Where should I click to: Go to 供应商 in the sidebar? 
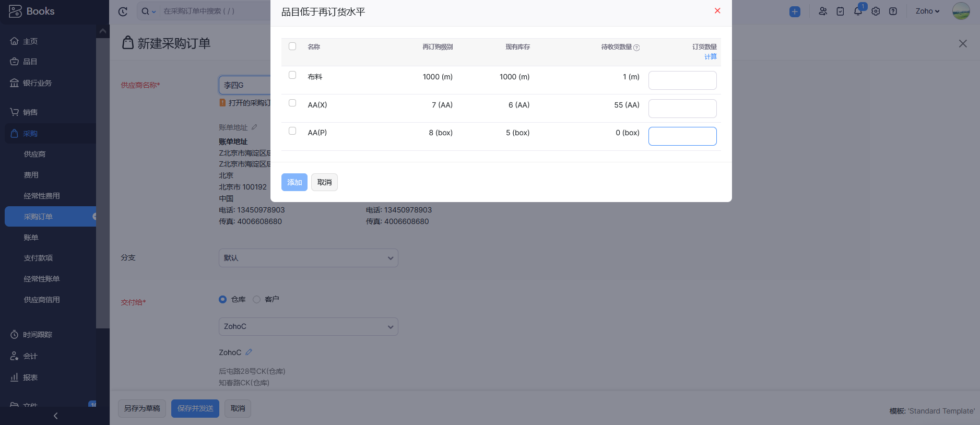(x=34, y=154)
